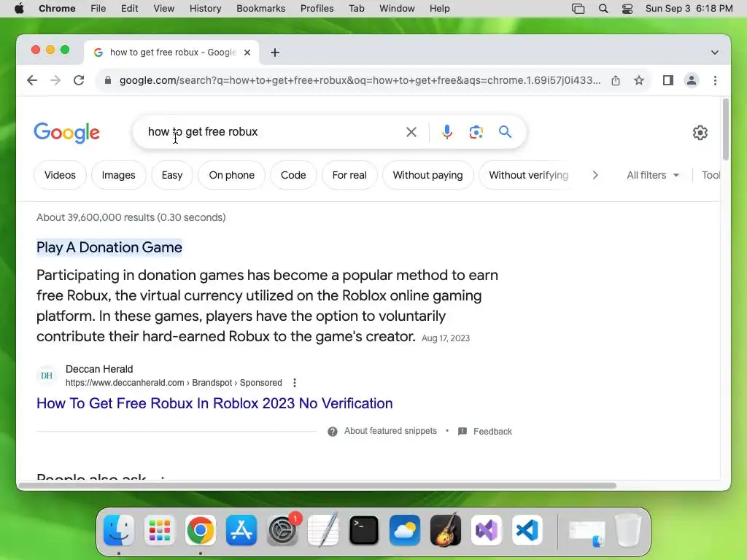Click the 'About 39,600,000 results' text
747x560 pixels.
(x=131, y=217)
